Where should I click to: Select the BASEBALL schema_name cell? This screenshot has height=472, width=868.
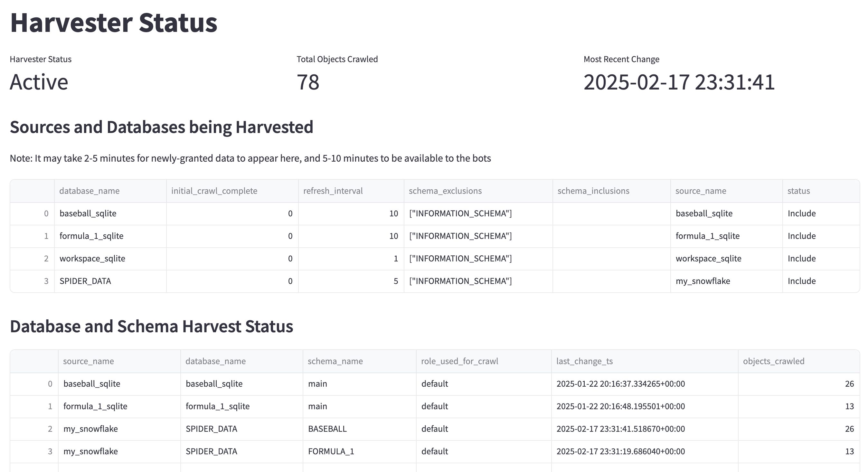[x=327, y=429]
